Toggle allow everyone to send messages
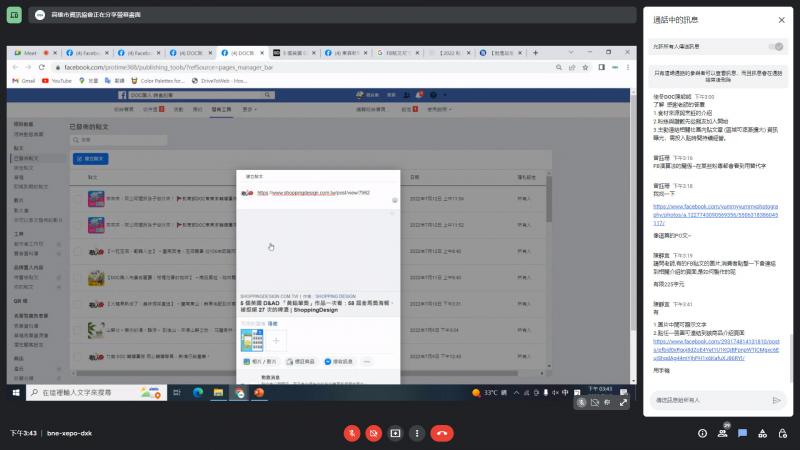 [x=775, y=46]
